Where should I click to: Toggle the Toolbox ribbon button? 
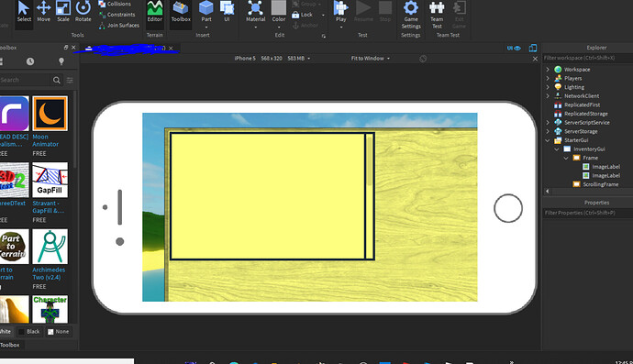[x=181, y=11]
